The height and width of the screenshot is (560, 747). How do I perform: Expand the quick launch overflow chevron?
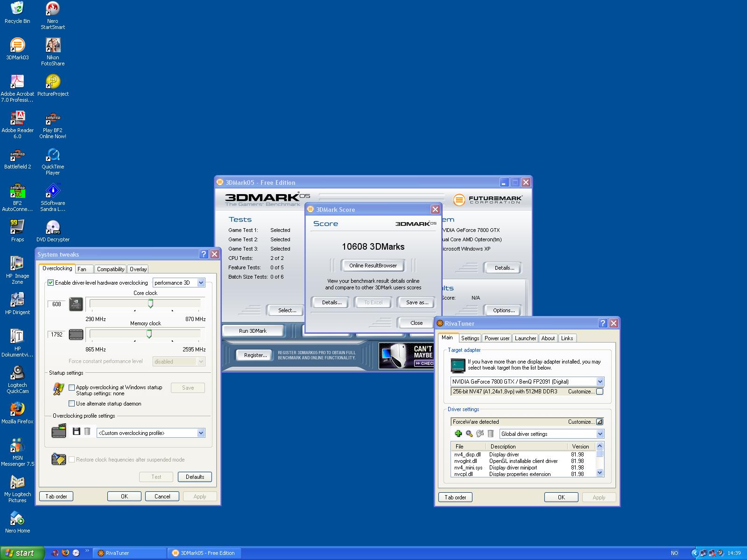click(87, 551)
